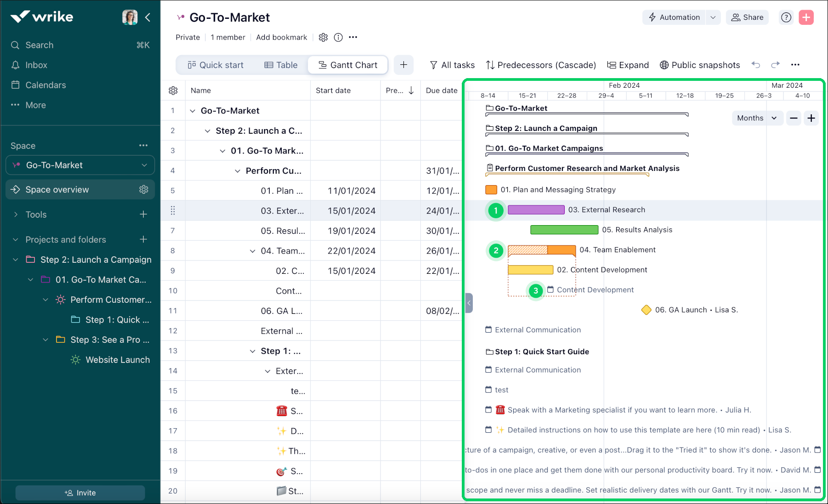Click the red plus create button
Viewport: 828px width, 504px height.
[x=806, y=17]
